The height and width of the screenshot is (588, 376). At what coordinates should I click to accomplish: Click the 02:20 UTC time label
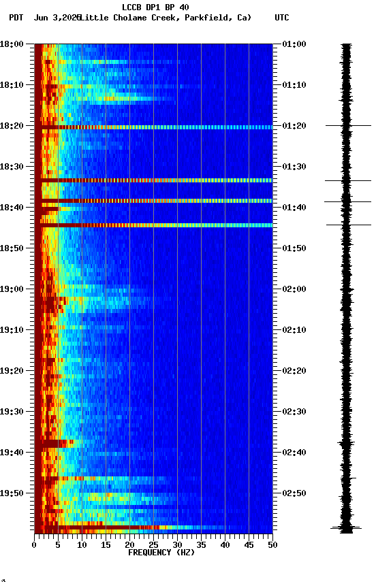click(294, 372)
